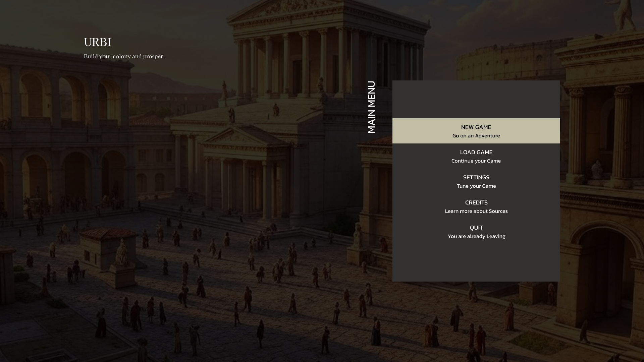
Task: Click the highlighted New Game row background
Action: (419, 131)
